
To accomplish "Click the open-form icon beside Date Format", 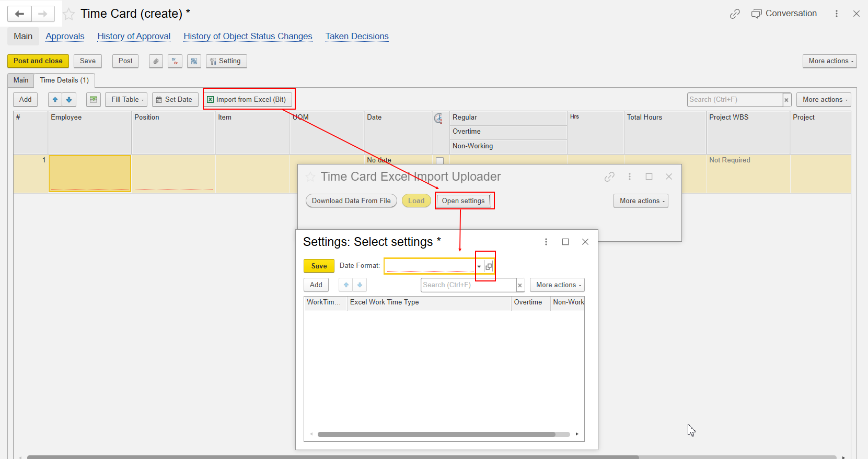I will point(489,266).
